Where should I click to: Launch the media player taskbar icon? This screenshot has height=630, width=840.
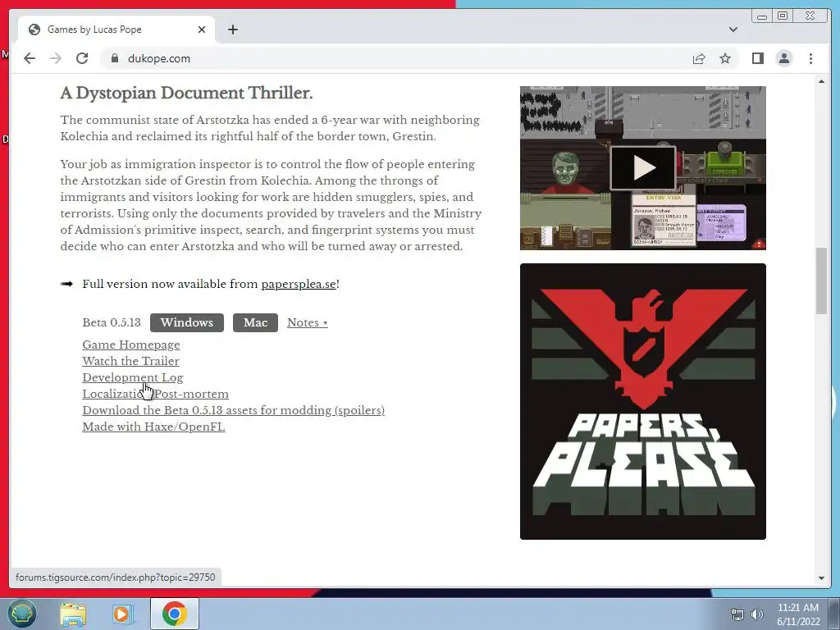click(121, 614)
